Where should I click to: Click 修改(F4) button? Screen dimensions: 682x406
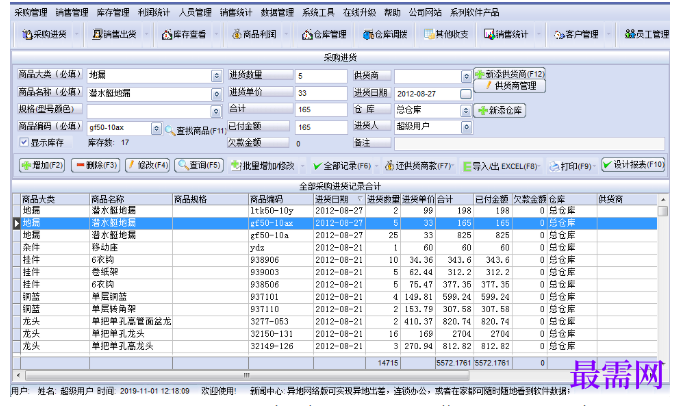click(x=147, y=165)
